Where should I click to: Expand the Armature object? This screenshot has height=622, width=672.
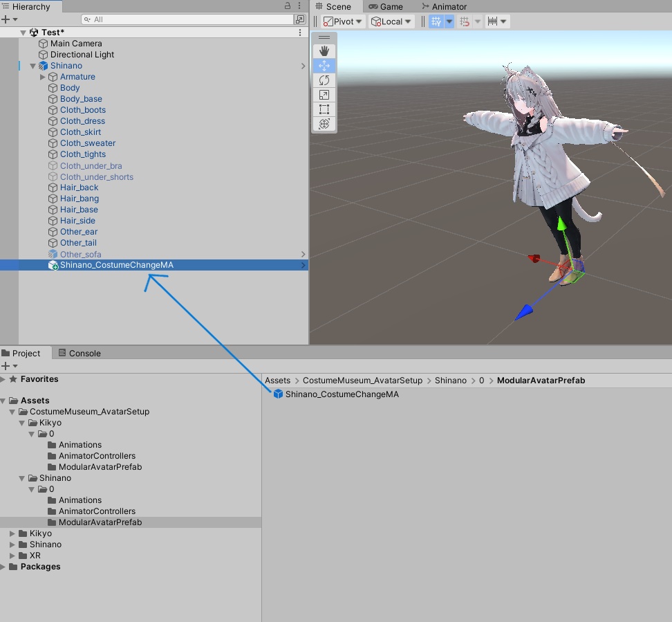coord(42,77)
